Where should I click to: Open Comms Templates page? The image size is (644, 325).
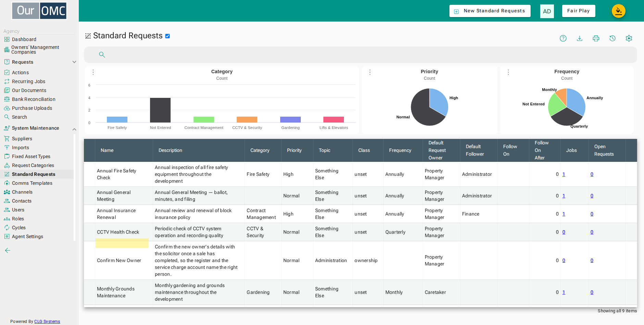[x=32, y=183]
